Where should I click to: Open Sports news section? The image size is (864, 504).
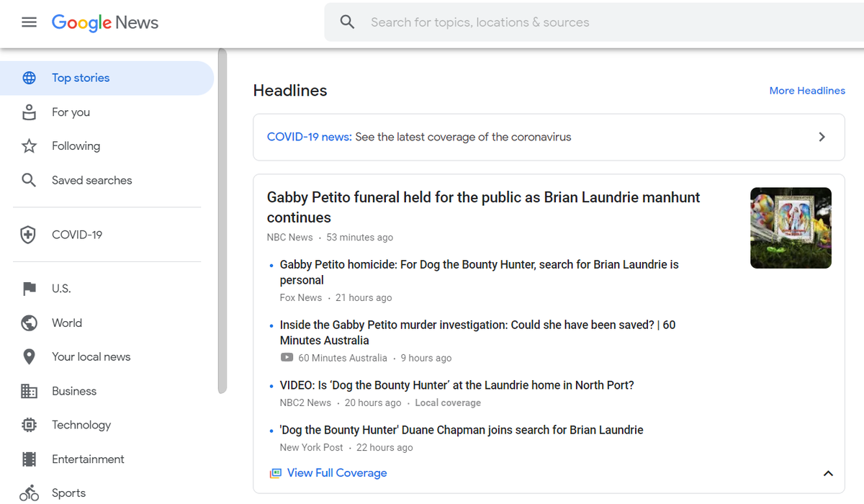click(x=107, y=493)
